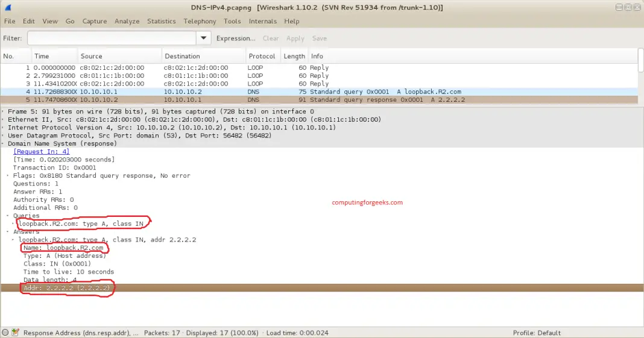Open the Tools menu
Image resolution: width=644 pixels, height=338 pixels.
pos(232,21)
